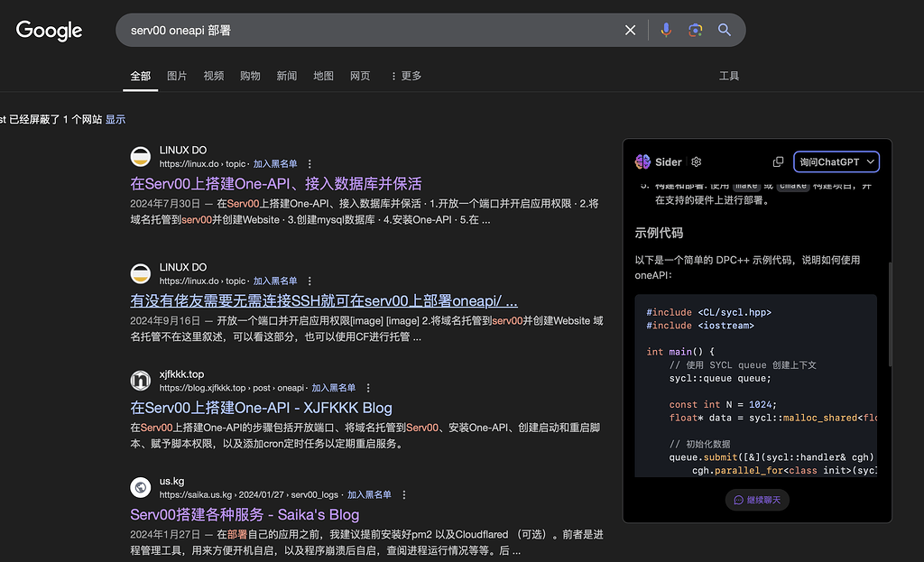Click the 示例代码 heading in Sider
This screenshot has width=924, height=562.
(659, 234)
